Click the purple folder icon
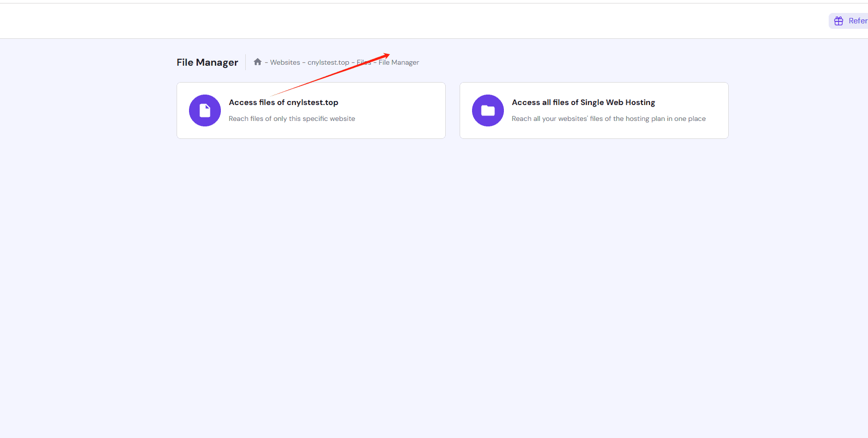 click(488, 110)
